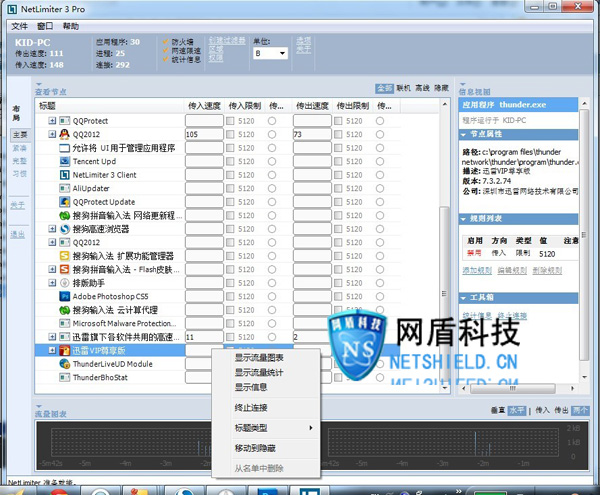Open the 窗口 menu

45,26
